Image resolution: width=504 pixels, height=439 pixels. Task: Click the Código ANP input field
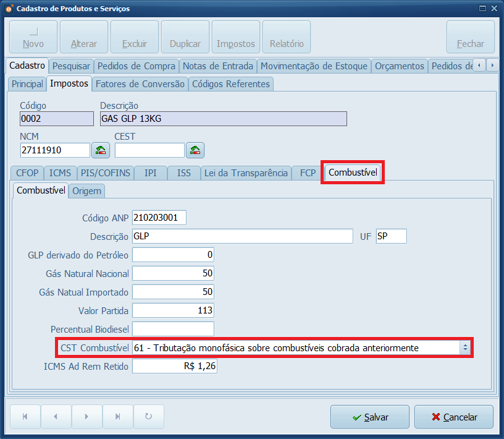(x=159, y=218)
